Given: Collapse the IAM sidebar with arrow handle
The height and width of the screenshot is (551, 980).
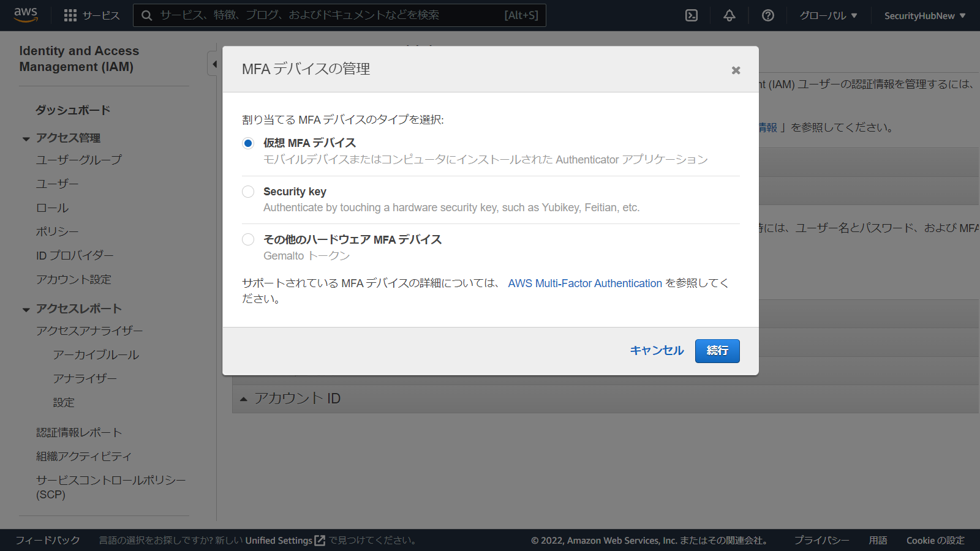Looking at the screenshot, I should (x=214, y=64).
